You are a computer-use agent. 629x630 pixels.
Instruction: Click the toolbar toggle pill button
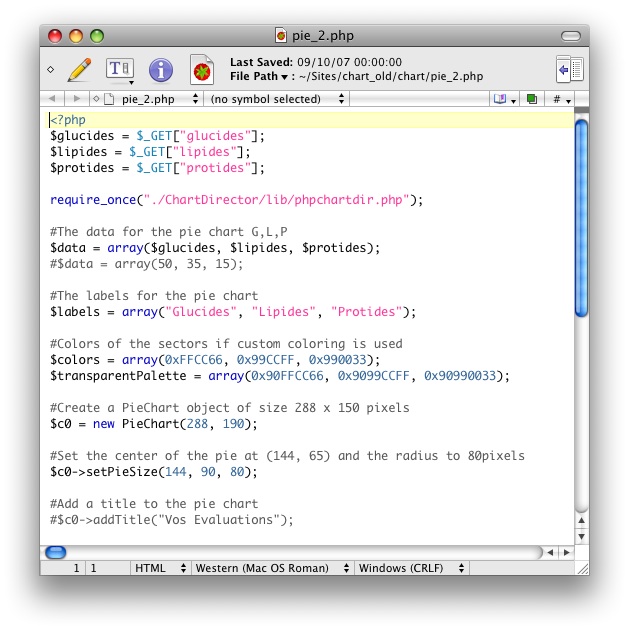(x=571, y=36)
